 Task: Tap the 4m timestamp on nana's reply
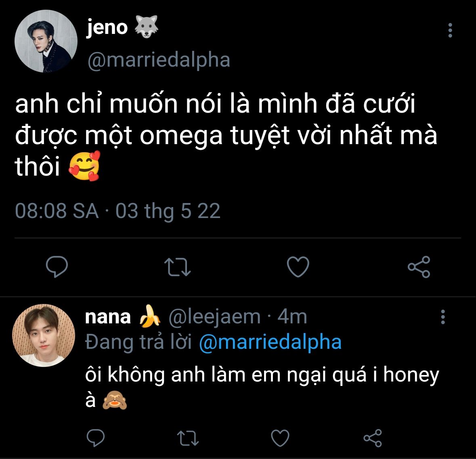click(x=292, y=317)
